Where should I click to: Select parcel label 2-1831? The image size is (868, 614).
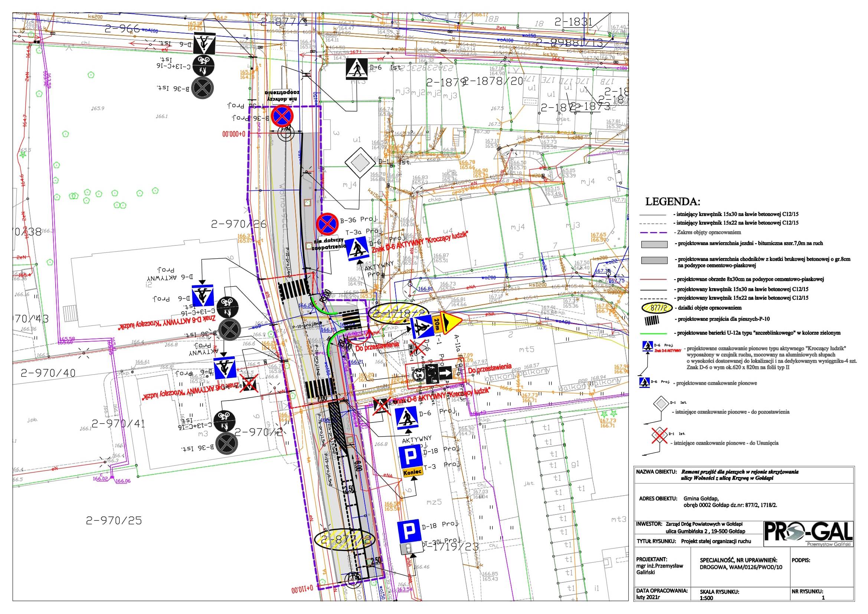coord(573,22)
